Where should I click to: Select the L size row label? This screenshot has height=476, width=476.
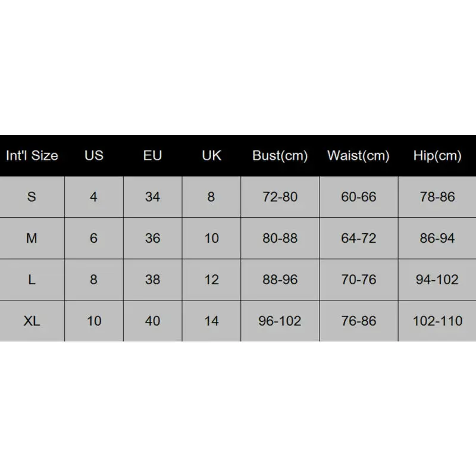click(32, 280)
